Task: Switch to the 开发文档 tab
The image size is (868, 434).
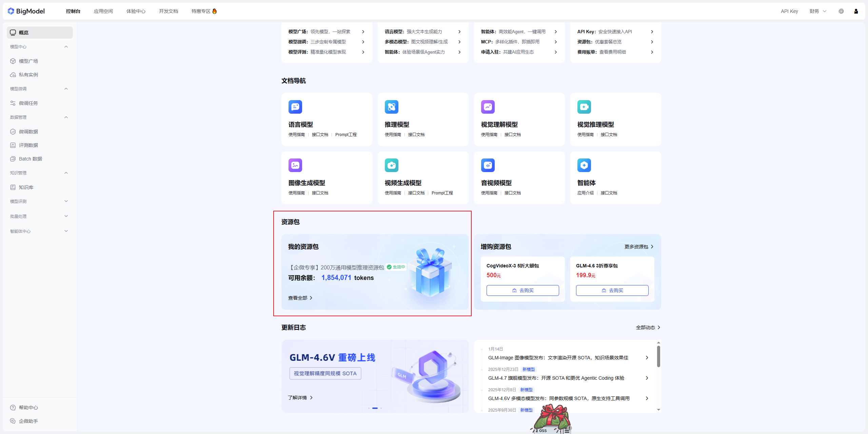Action: [168, 11]
